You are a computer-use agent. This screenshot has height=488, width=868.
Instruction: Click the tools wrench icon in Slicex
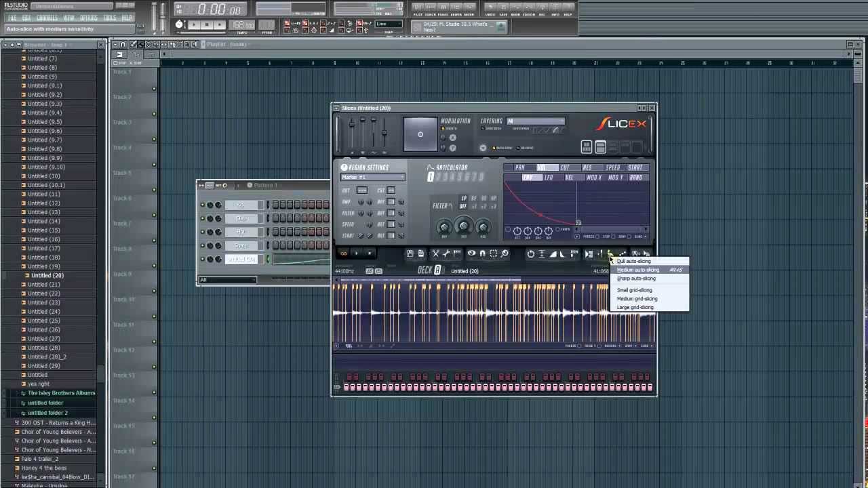(446, 253)
